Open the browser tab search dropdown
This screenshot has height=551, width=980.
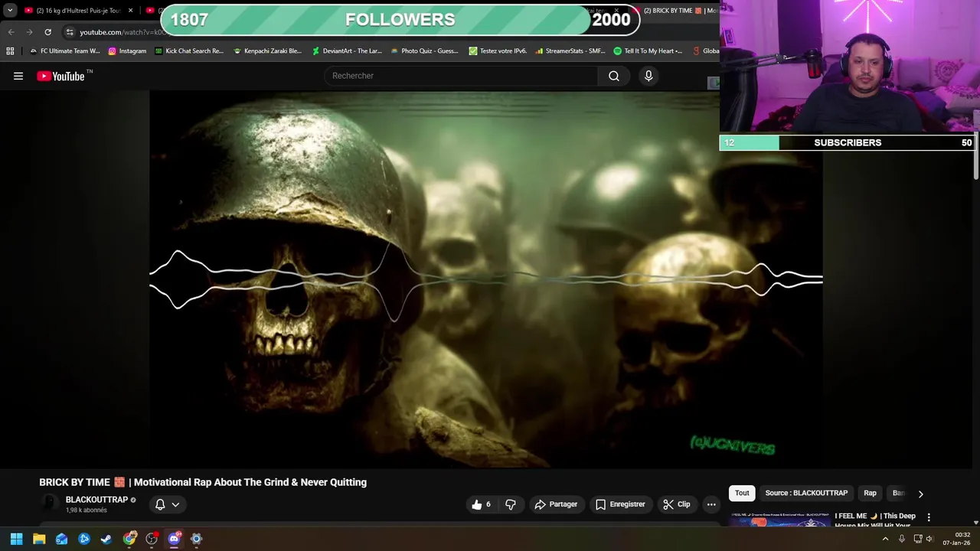[10, 11]
